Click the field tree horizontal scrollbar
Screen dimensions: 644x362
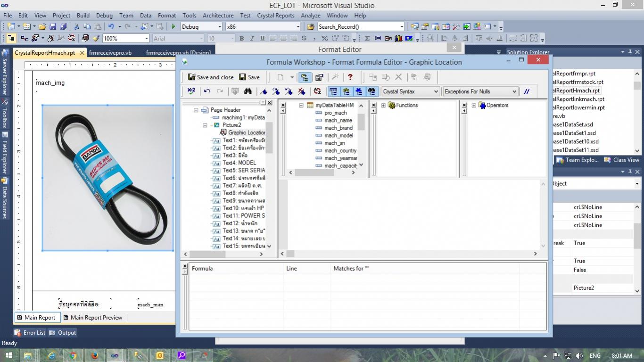322,173
